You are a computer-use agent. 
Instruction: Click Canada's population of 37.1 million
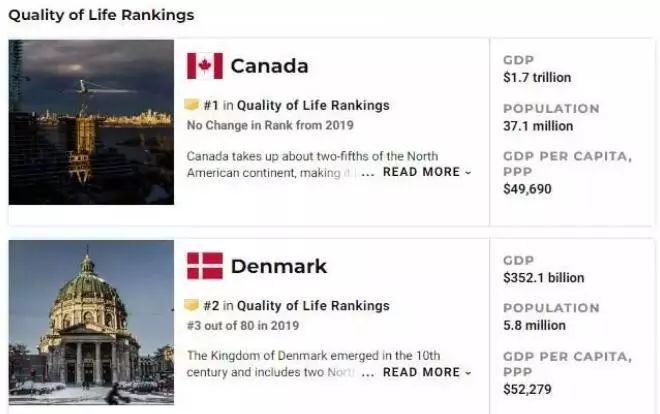[x=538, y=126]
